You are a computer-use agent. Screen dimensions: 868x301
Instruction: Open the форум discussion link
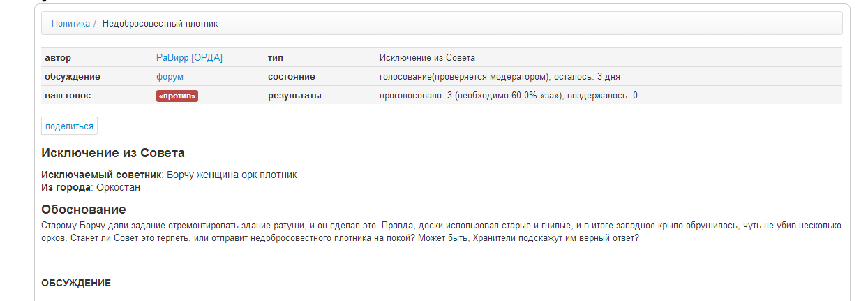point(170,76)
